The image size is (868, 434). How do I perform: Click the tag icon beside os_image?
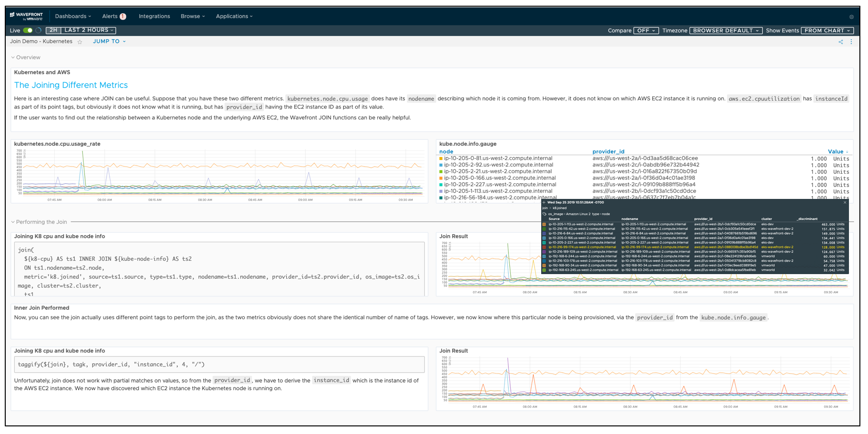545,214
